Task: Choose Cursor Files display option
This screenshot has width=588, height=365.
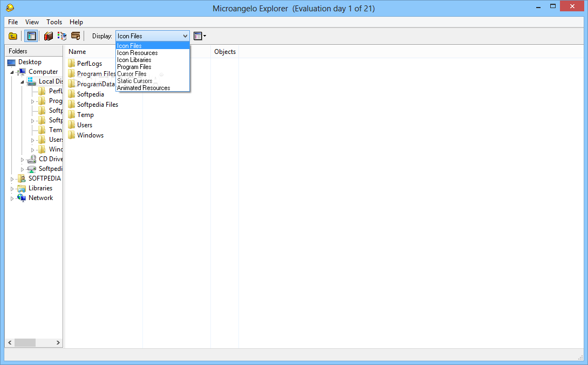Action: (x=153, y=74)
